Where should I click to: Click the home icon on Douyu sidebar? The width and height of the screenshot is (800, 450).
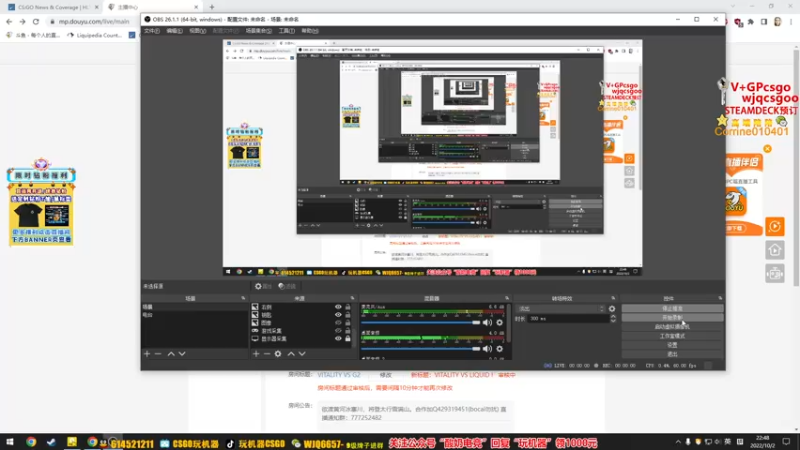[x=774, y=250]
